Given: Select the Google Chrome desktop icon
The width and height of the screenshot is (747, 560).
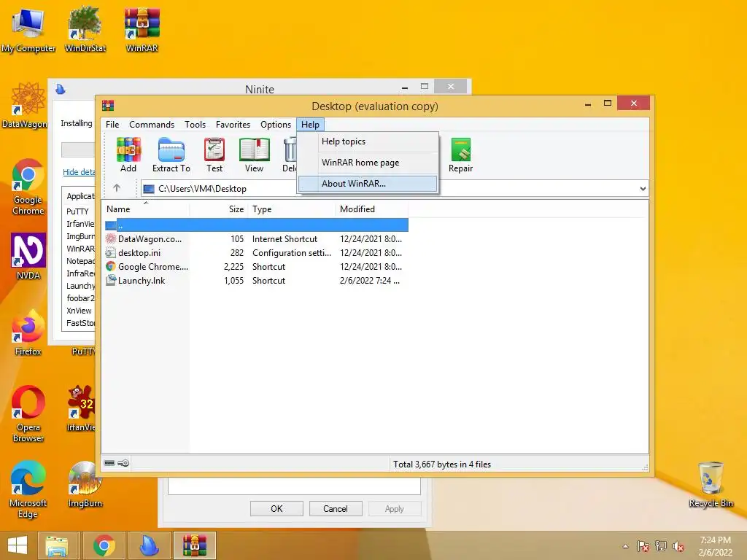Looking at the screenshot, I should [28, 187].
